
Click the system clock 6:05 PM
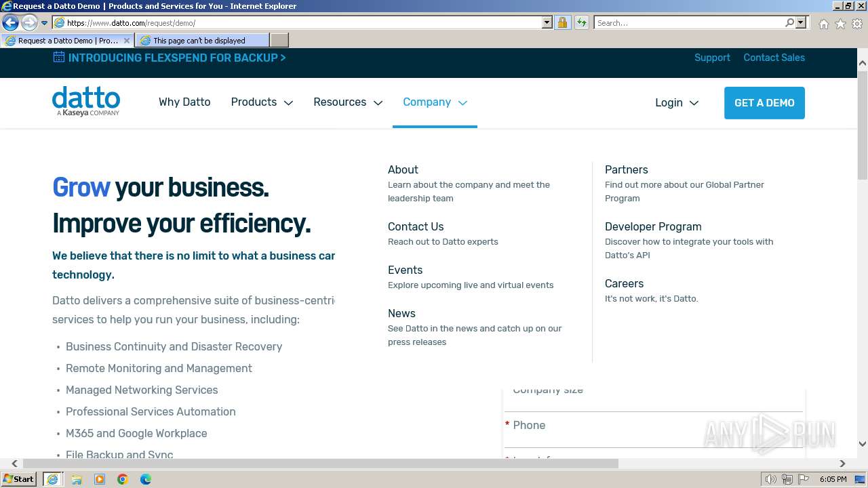[833, 479]
